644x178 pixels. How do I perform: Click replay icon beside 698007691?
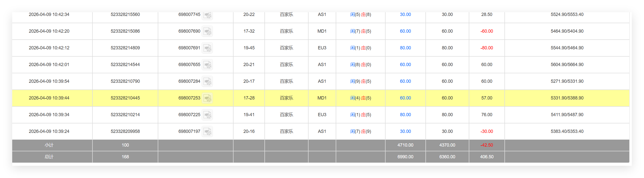207,48
